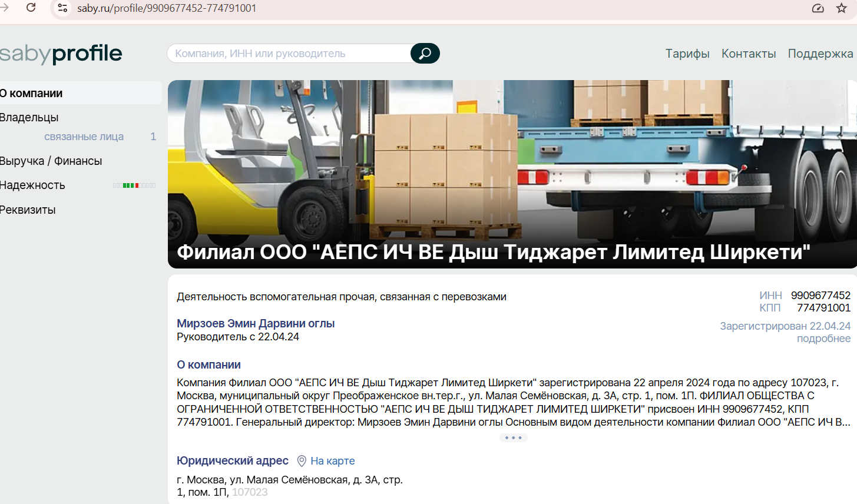The image size is (857, 504).
Task: Focus the company search input field
Action: point(289,54)
